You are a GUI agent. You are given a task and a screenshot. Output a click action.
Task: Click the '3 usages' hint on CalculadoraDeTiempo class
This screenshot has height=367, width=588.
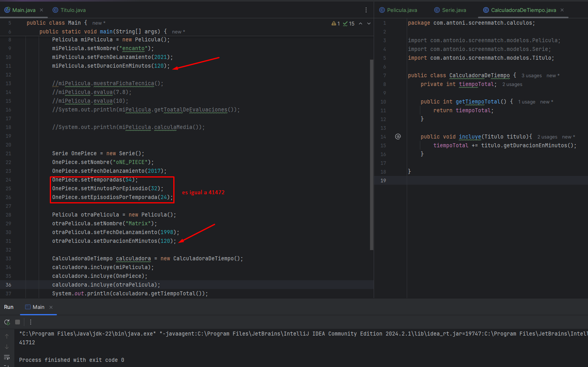click(x=531, y=76)
